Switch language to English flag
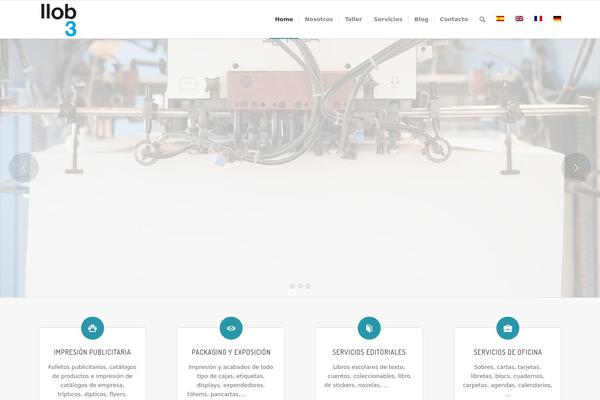Image resolution: width=600 pixels, height=400 pixels. click(519, 18)
